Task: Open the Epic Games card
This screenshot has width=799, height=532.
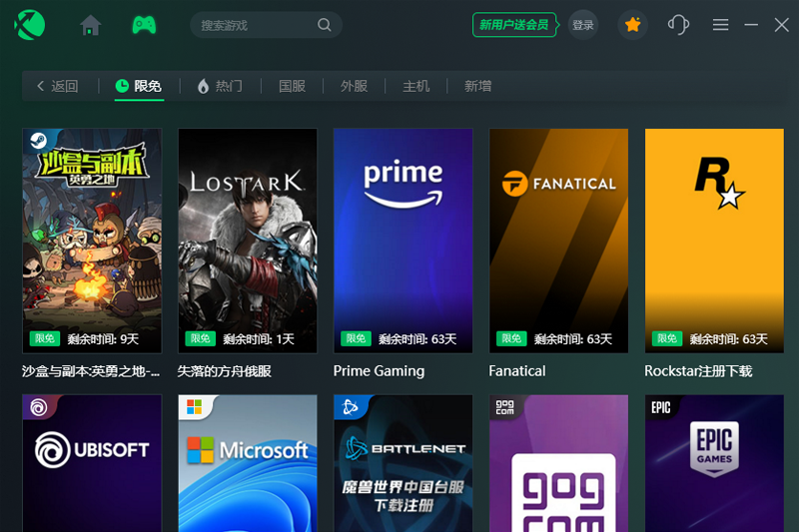Action: coord(714,463)
